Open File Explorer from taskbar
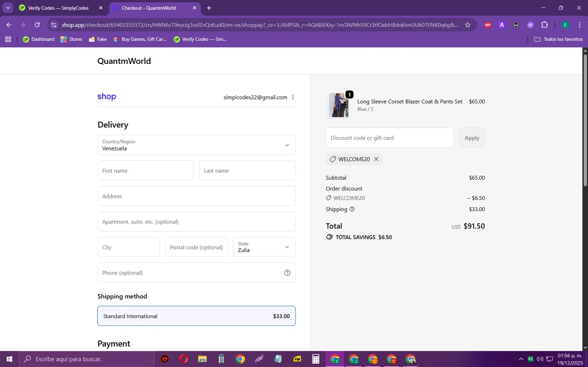Image resolution: width=588 pixels, height=367 pixels. coord(202,359)
